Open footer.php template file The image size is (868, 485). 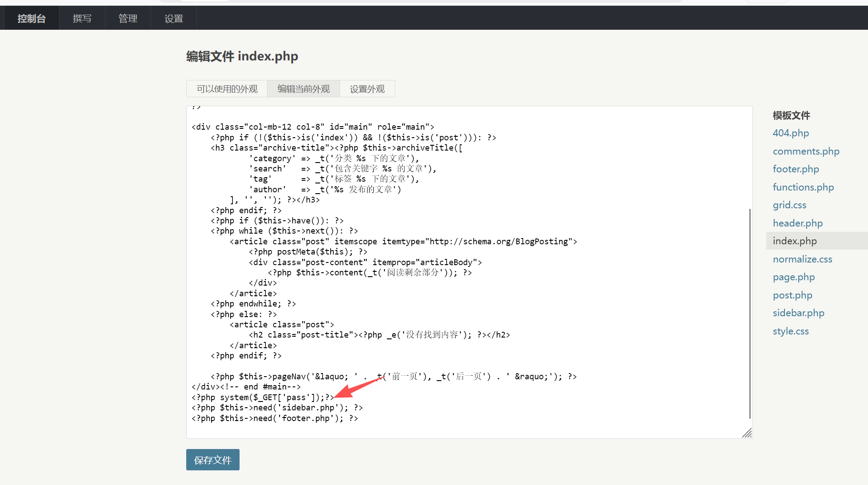click(796, 169)
